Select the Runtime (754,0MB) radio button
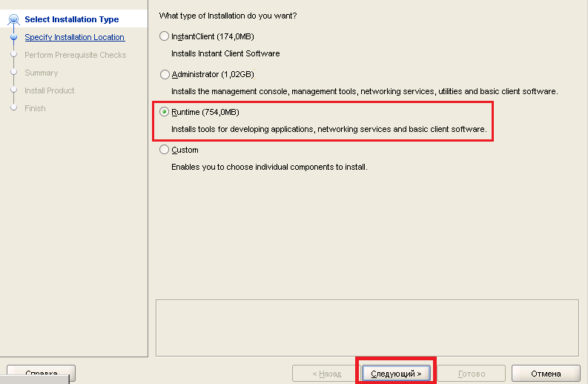This screenshot has height=384, width=588. click(x=165, y=112)
